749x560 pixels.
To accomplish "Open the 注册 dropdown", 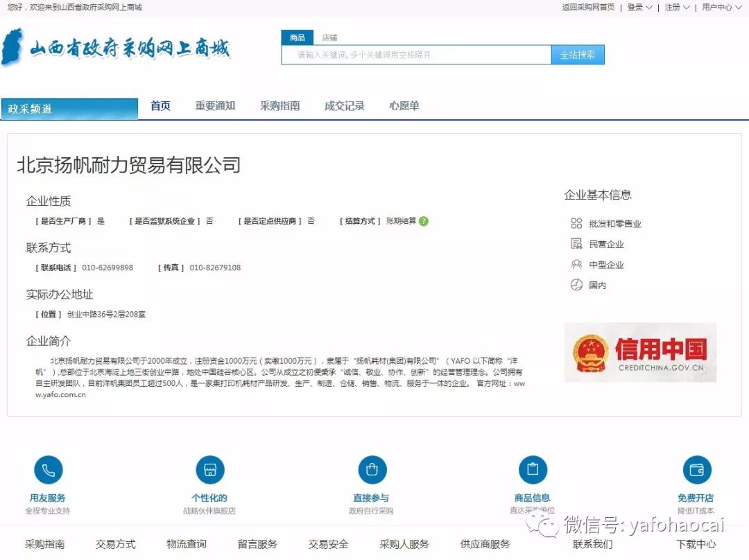I will 677,7.
